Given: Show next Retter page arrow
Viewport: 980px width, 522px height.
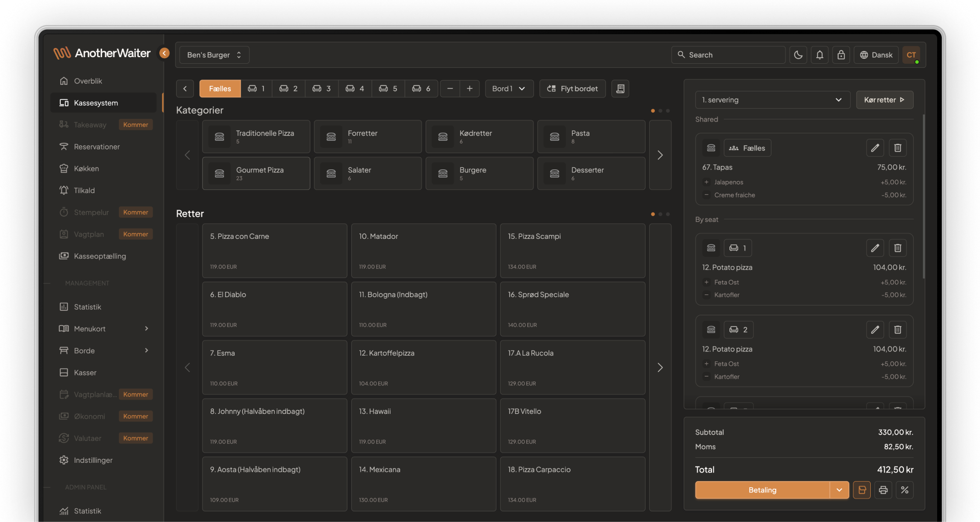Looking at the screenshot, I should pos(660,367).
